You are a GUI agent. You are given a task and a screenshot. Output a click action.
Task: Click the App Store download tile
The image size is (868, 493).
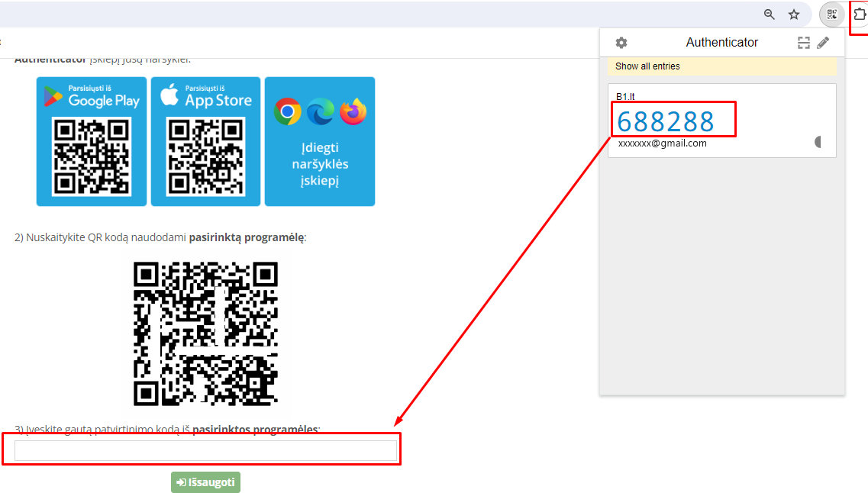[x=205, y=142]
